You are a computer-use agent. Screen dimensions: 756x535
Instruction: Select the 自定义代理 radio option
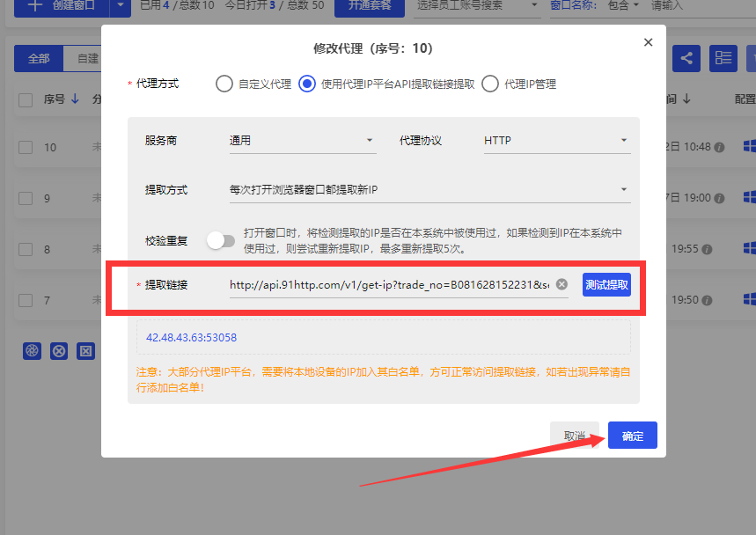point(224,84)
